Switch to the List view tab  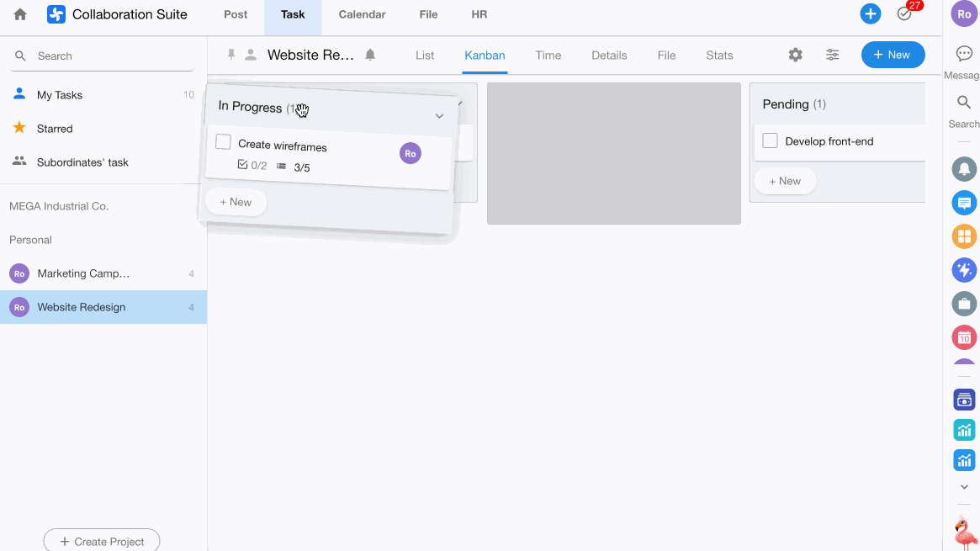(425, 56)
